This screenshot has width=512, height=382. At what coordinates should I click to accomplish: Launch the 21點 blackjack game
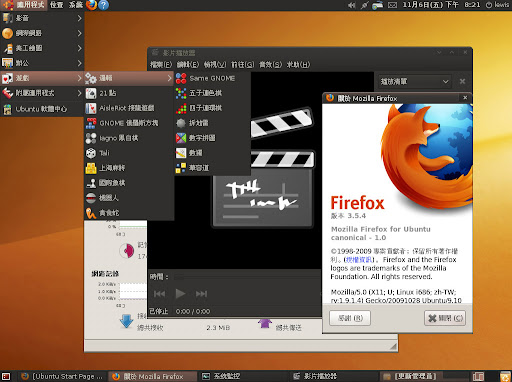[x=129, y=93]
